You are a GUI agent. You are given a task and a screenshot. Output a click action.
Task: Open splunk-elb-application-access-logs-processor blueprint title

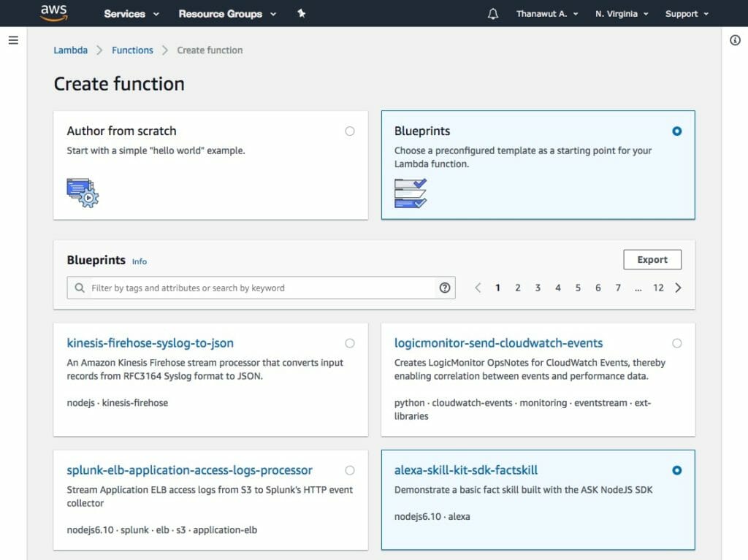tap(189, 470)
